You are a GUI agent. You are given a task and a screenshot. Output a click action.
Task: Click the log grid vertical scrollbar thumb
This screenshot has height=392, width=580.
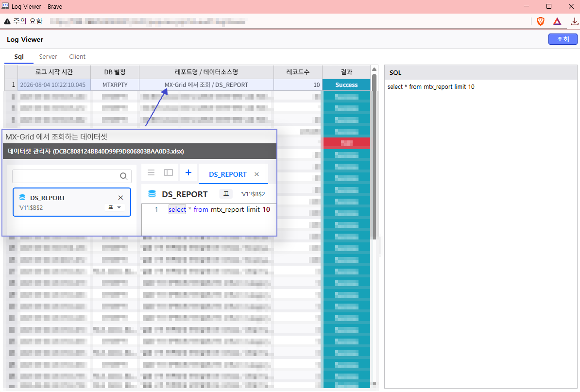click(x=374, y=155)
